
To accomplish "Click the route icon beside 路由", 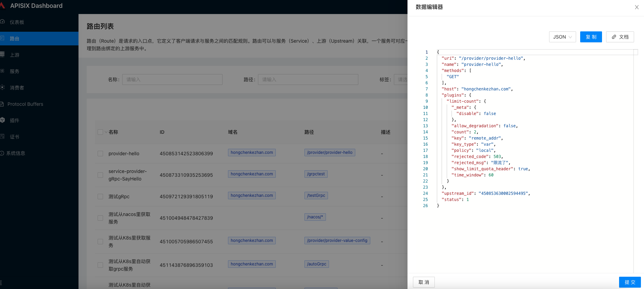I will click(2, 38).
